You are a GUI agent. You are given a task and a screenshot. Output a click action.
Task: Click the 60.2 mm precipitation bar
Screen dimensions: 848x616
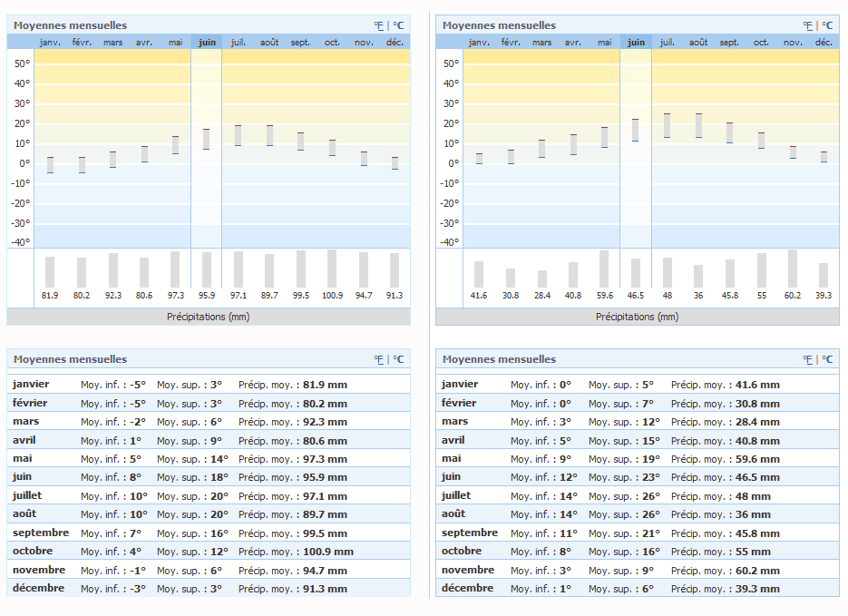pyautogui.click(x=793, y=269)
